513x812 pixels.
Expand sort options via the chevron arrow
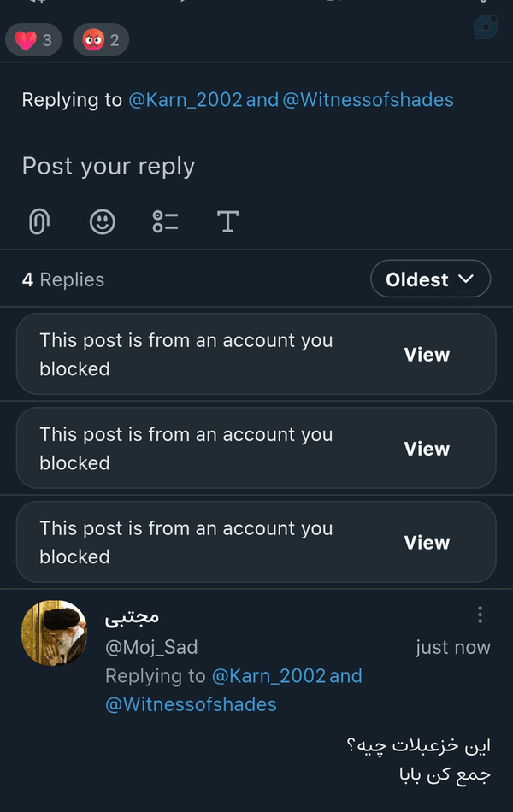(x=466, y=279)
